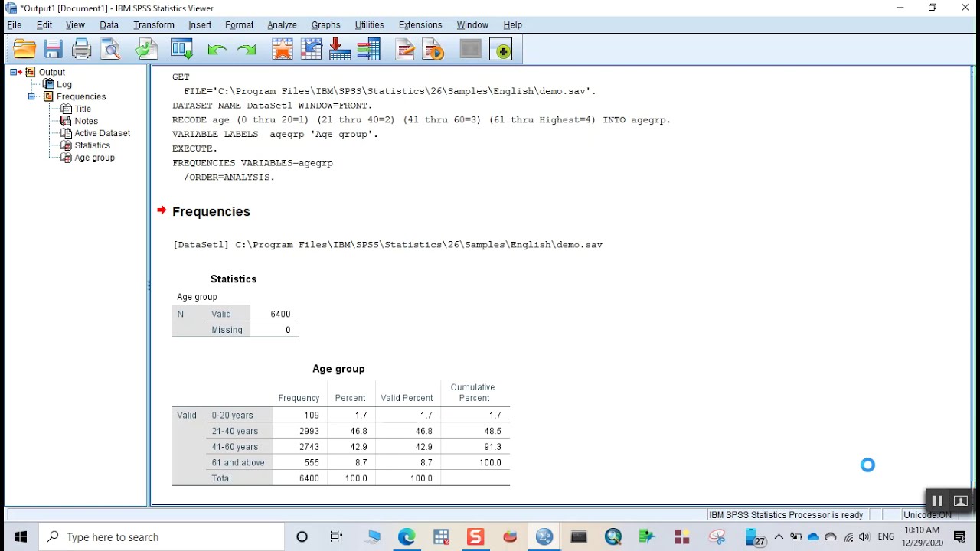Click the Run script icon

coord(433,50)
